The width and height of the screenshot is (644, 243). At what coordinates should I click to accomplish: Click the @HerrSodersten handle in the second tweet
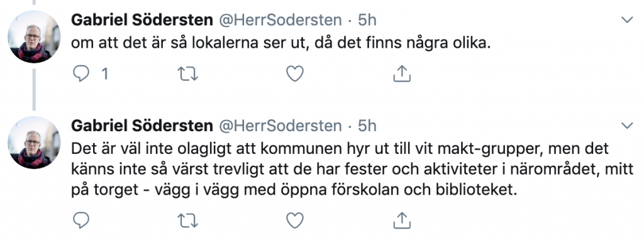click(x=280, y=126)
